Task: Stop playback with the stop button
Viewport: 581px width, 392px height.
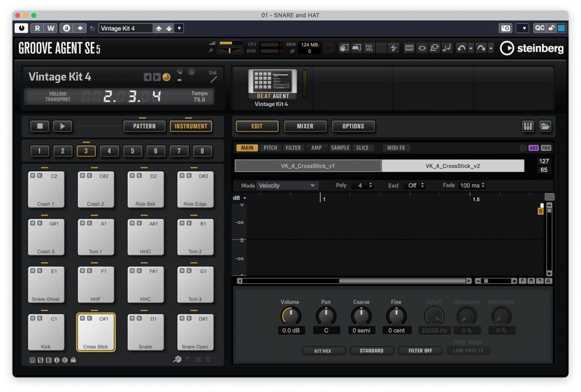Action: pos(40,127)
